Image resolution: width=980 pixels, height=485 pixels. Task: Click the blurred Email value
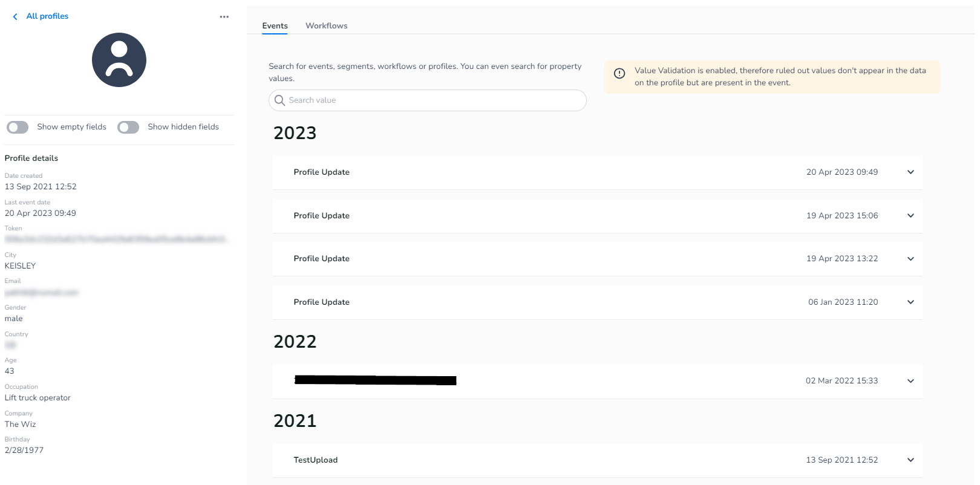point(42,293)
